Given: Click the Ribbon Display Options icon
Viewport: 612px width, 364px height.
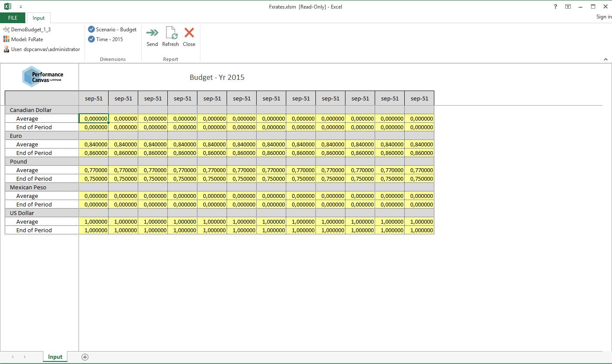Looking at the screenshot, I should pyautogui.click(x=568, y=6).
